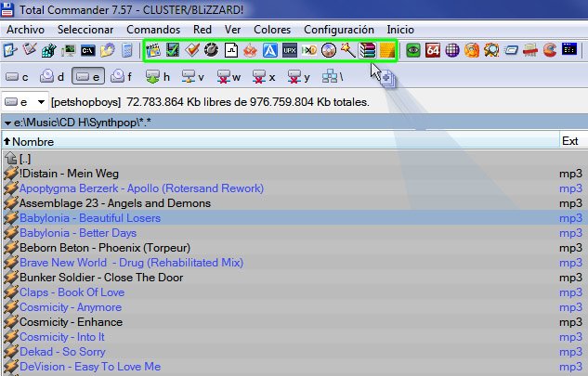Screen dimensions: 588x376
Task: Select Assemblage 23 - Angels and Demons
Action: (x=294, y=203)
